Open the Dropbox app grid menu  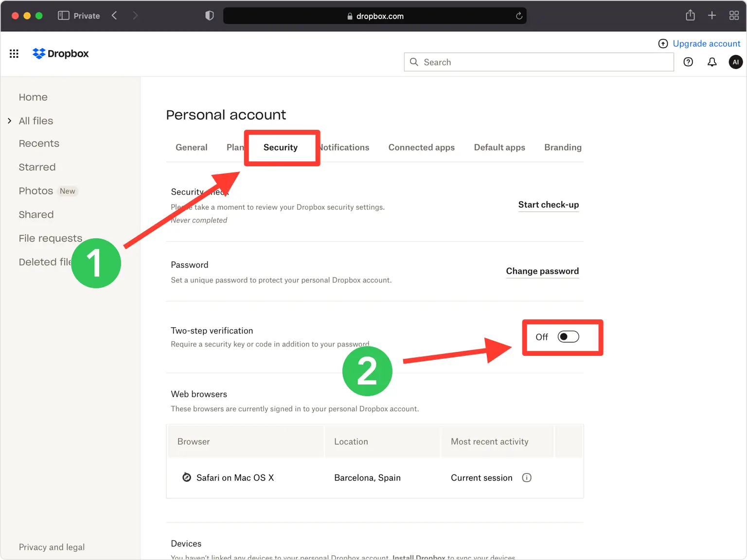point(14,53)
